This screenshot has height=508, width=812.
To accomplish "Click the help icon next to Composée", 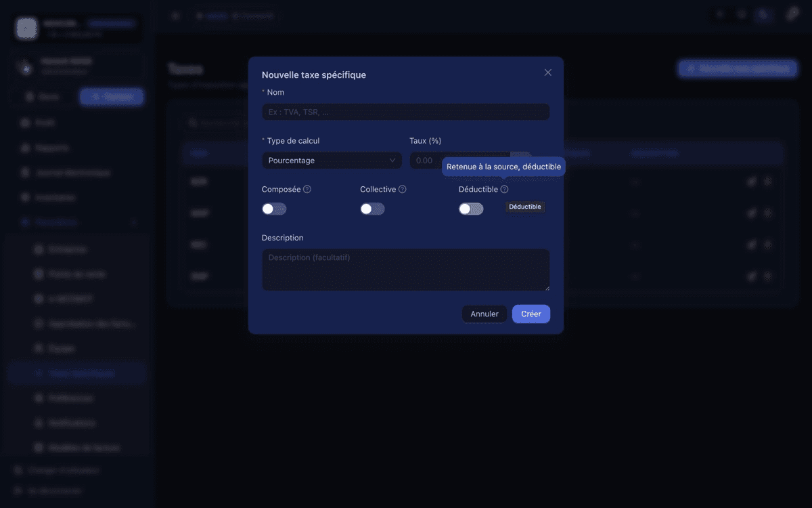I will pyautogui.click(x=307, y=190).
